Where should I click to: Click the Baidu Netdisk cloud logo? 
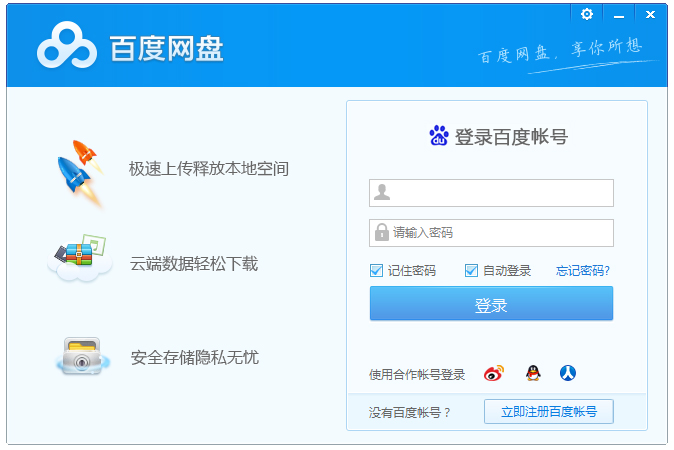point(67,46)
